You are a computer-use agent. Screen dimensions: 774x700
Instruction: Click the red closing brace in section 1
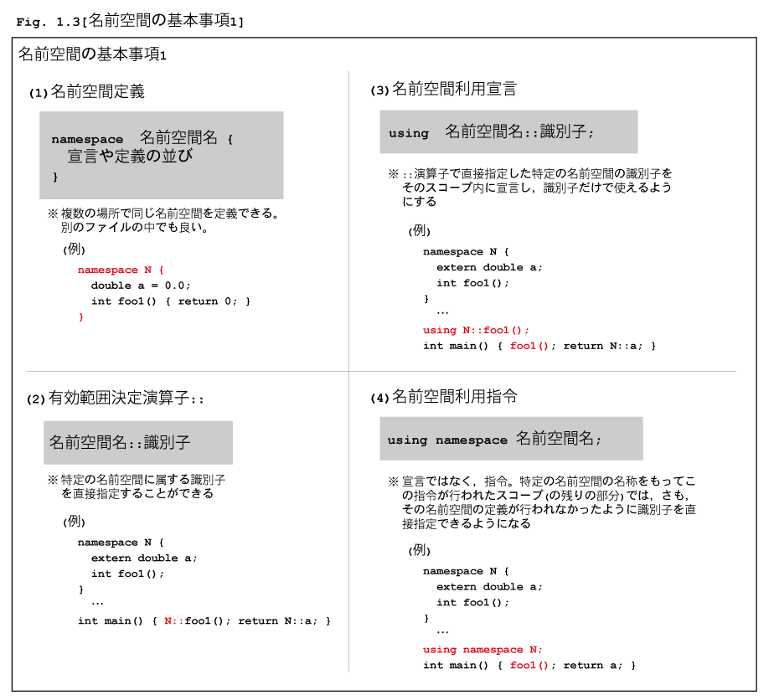[x=81, y=317]
